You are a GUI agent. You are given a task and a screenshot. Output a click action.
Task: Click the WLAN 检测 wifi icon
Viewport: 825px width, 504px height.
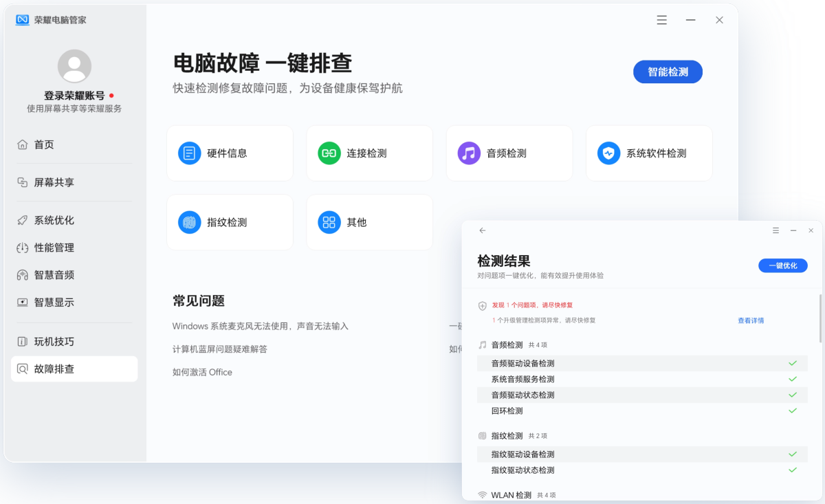[x=483, y=495]
